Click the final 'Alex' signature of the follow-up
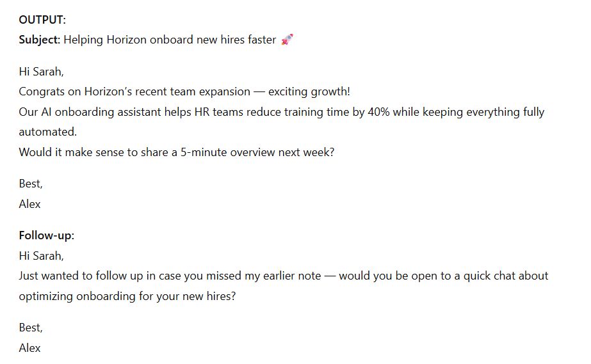The width and height of the screenshot is (591, 364). [29, 348]
